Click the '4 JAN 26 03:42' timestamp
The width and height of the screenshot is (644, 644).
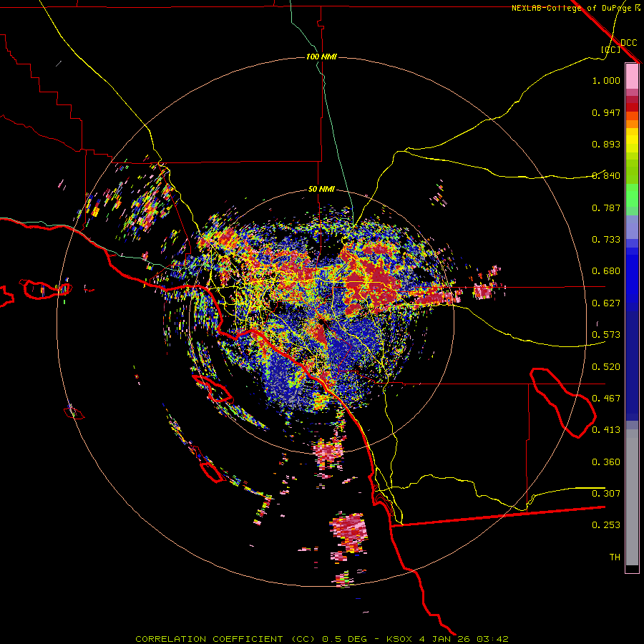(464, 639)
